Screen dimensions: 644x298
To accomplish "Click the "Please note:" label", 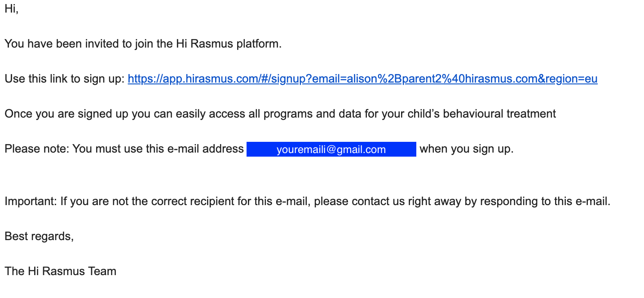I will 37,149.
